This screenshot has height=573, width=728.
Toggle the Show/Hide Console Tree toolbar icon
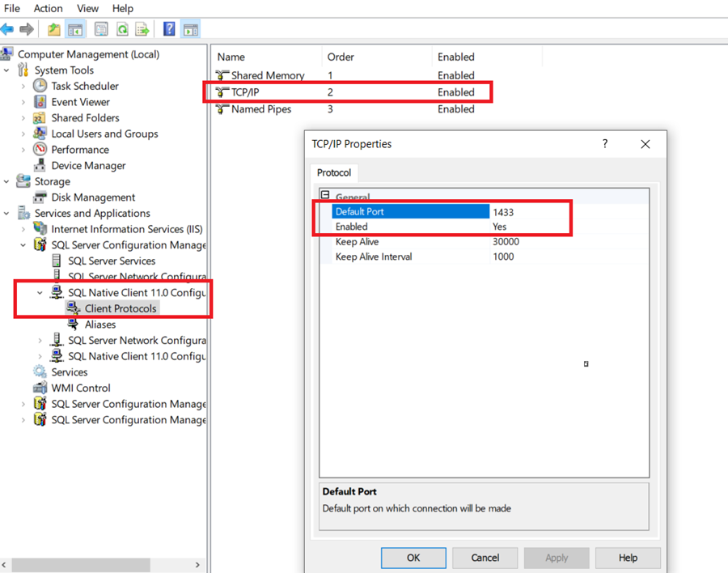click(x=75, y=29)
